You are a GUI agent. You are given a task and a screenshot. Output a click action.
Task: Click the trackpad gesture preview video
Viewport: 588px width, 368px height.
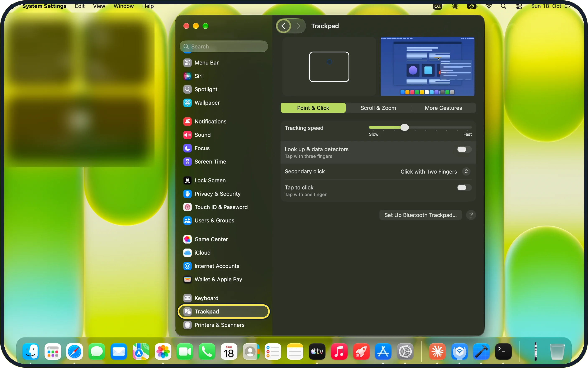(x=427, y=66)
